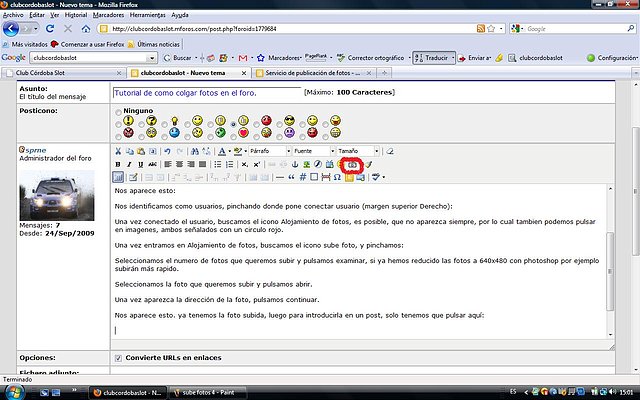Image resolution: width=640 pixels, height=400 pixels.
Task: Open the Herramientas menu
Action: pos(148,15)
